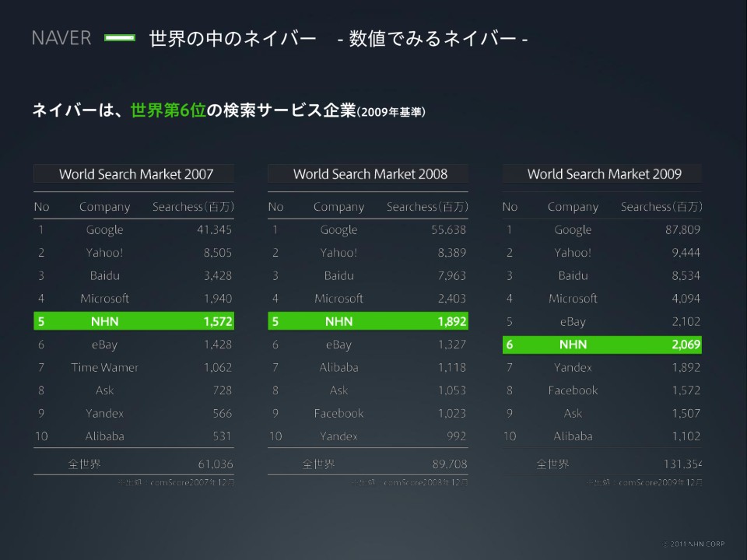Click Time Warner in 2007 table
This screenshot has width=747, height=560.
104,368
